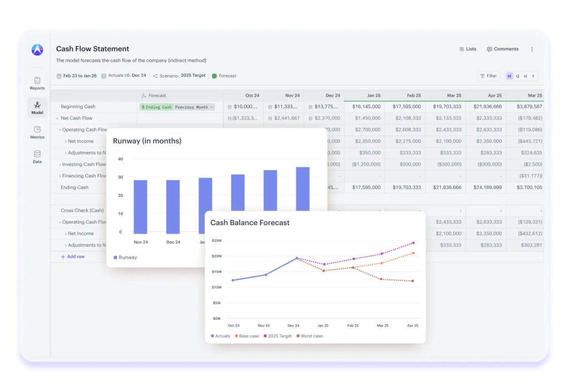The width and height of the screenshot is (570, 392).
Task: Switch to quarterly view with Q toggle
Action: click(x=518, y=76)
